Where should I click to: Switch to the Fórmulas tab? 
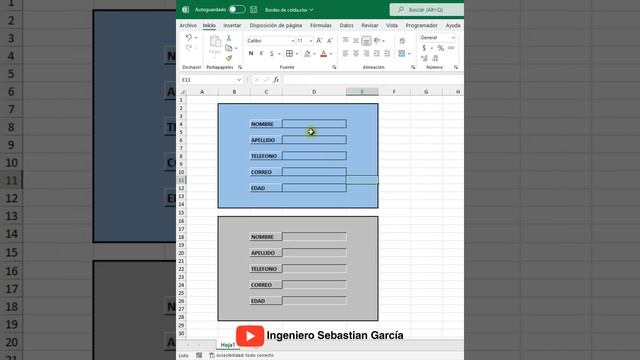pyautogui.click(x=321, y=25)
